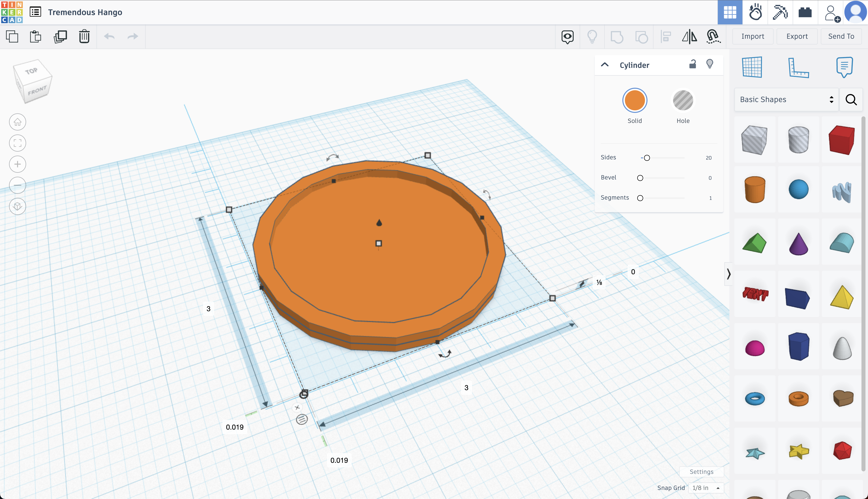868x499 pixels.
Task: Edit the 0.019 ruler offset value near left
Action: (235, 427)
